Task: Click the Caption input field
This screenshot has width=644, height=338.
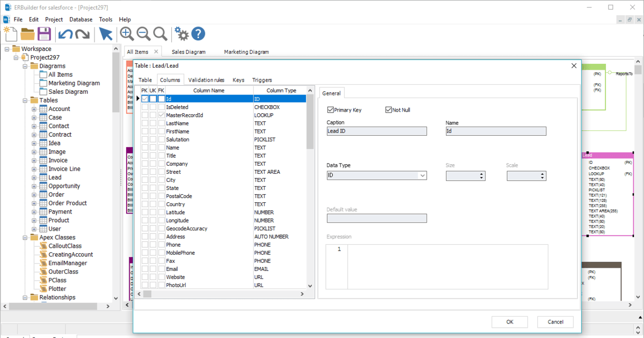Action: (377, 131)
